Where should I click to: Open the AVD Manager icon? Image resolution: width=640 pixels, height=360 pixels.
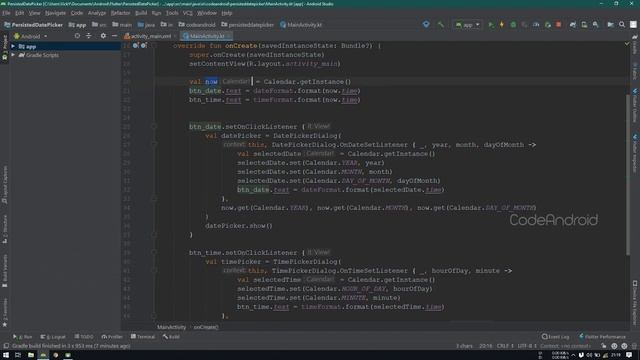[584, 25]
